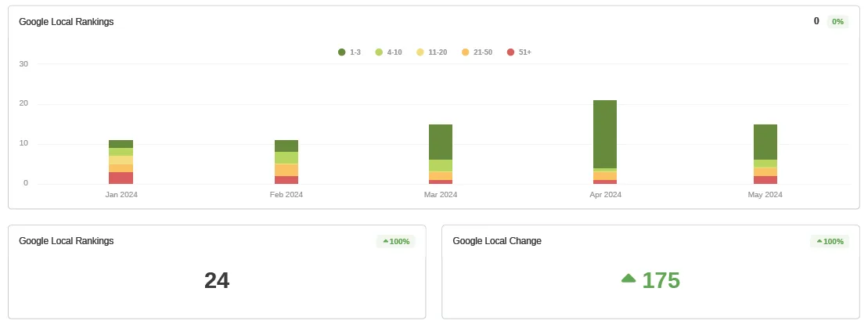Screen dimensions: 868x324
Task: Select the Apr 2024 axis label
Action: [605, 195]
